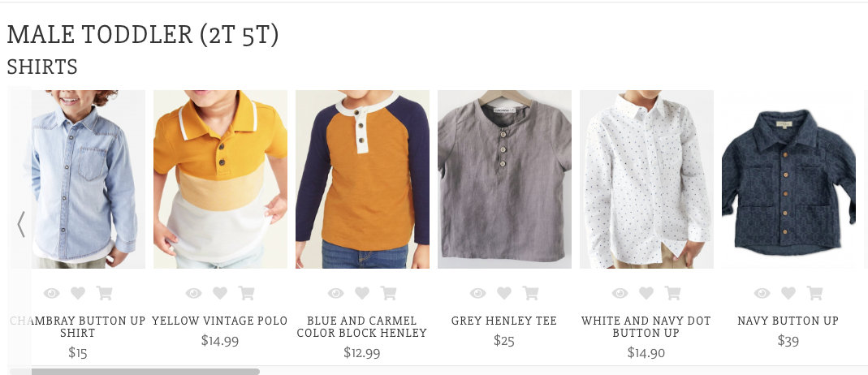The width and height of the screenshot is (868, 375).
Task: Open Blue and Carmel Color Block Henley title
Action: (x=362, y=327)
